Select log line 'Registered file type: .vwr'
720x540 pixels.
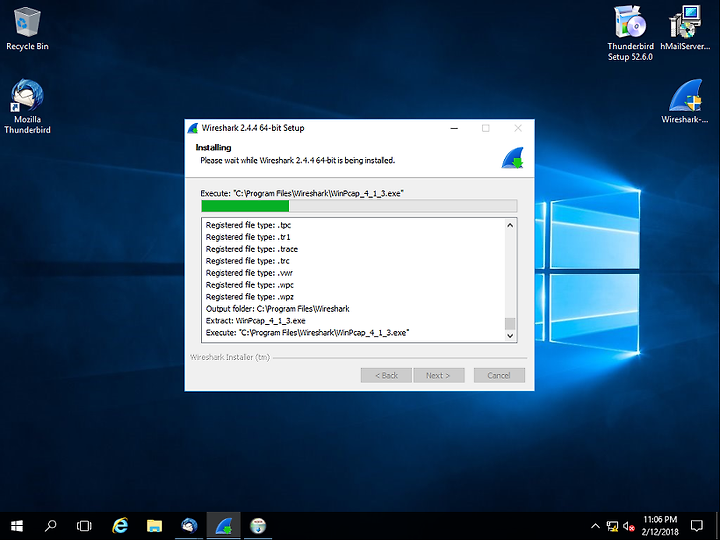tap(249, 273)
